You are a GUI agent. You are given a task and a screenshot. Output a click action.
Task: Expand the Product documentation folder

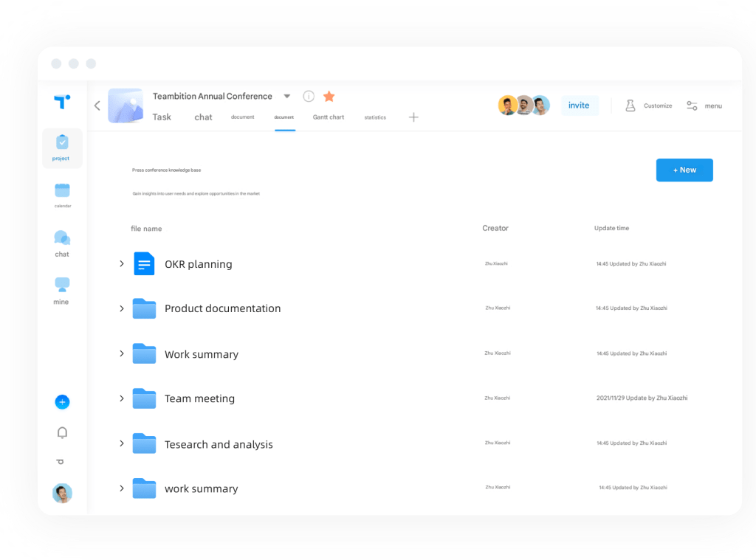coord(122,308)
